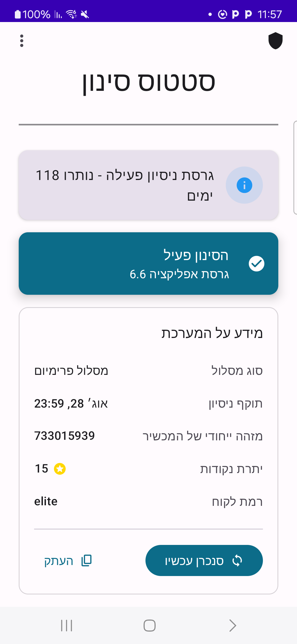Tap the Android recent apps button

(67, 626)
